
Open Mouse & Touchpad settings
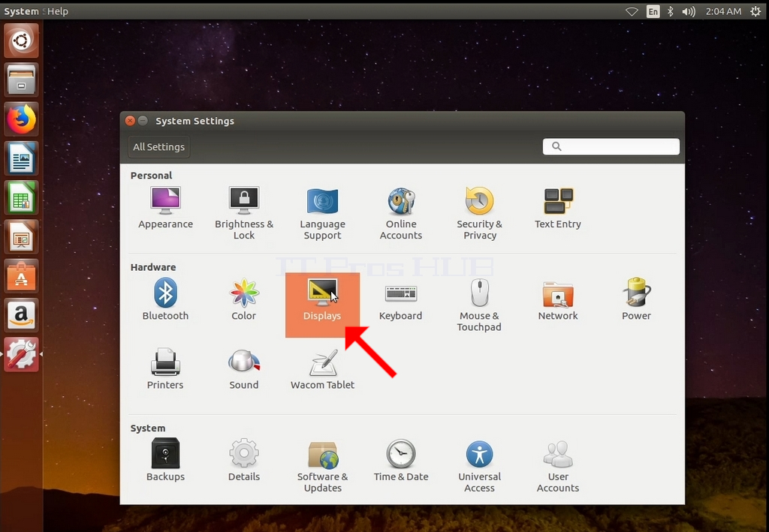[479, 305]
